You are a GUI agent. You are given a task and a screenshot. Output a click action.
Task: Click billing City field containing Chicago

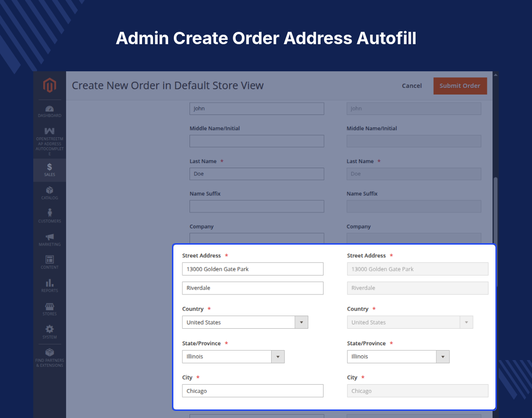point(253,391)
